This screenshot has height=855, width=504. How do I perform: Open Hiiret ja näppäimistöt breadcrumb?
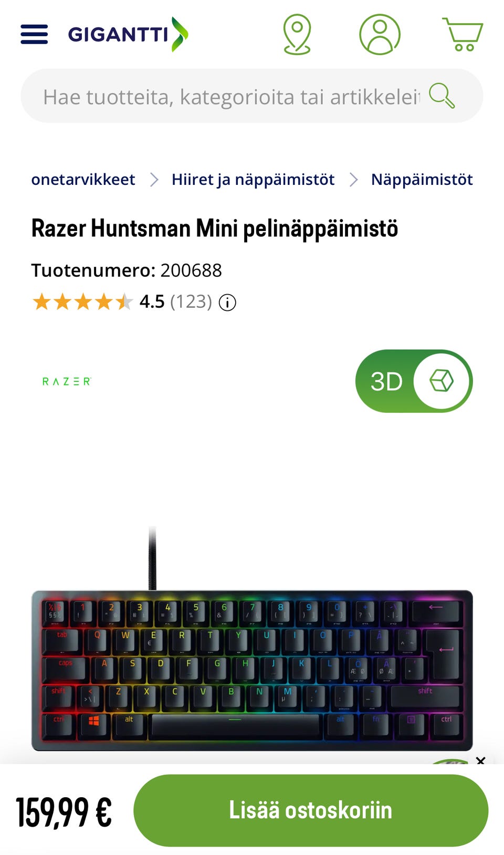(x=253, y=180)
